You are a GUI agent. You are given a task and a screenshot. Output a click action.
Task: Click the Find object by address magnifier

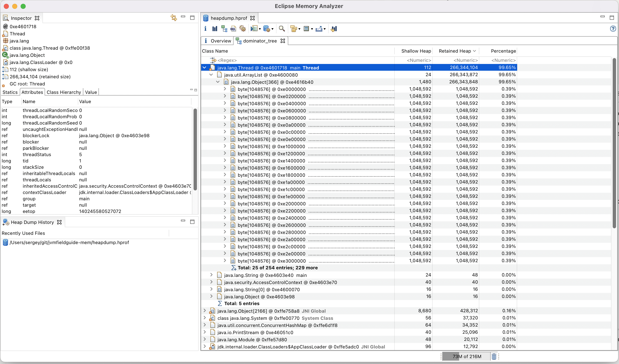coord(282,29)
